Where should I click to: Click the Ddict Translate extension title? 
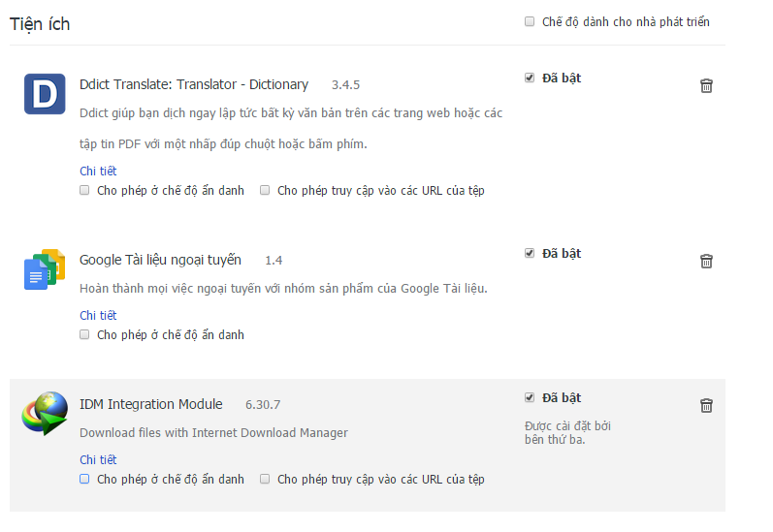tap(194, 84)
